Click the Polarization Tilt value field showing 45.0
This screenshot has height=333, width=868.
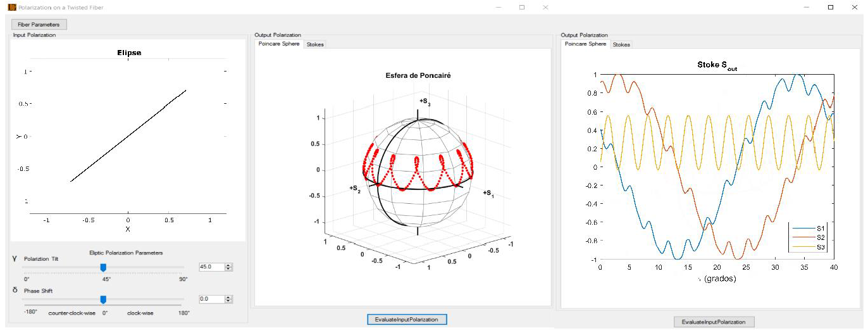coord(211,267)
